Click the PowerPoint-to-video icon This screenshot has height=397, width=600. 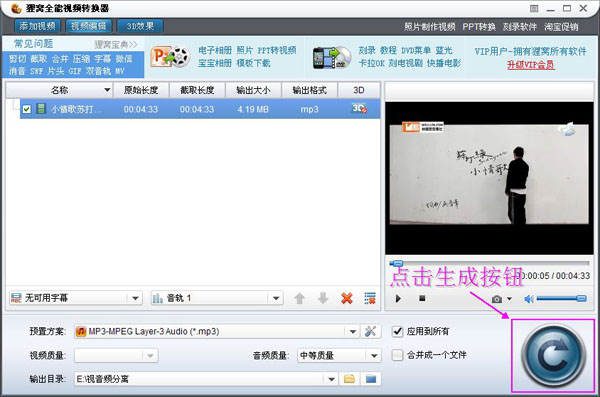coord(171,57)
